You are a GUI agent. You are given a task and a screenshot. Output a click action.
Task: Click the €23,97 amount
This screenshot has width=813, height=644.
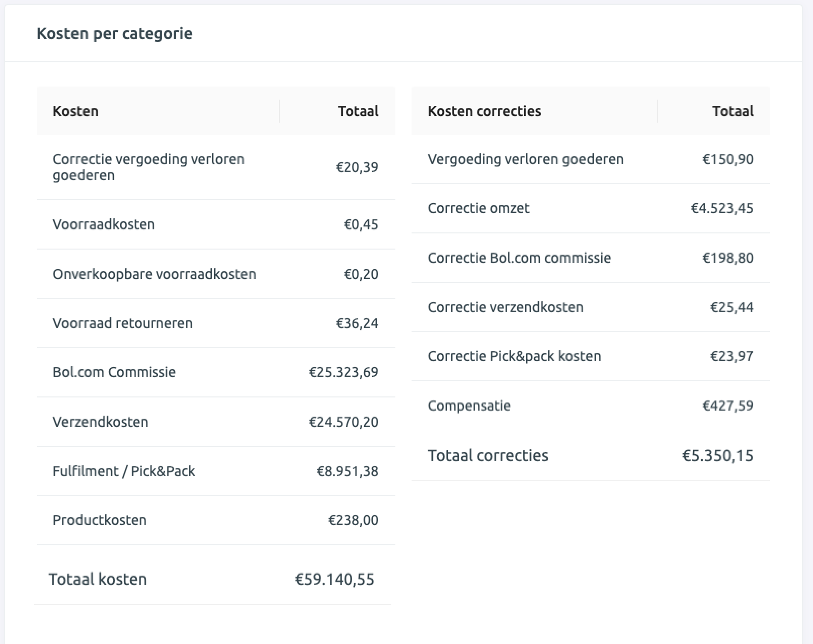(731, 356)
